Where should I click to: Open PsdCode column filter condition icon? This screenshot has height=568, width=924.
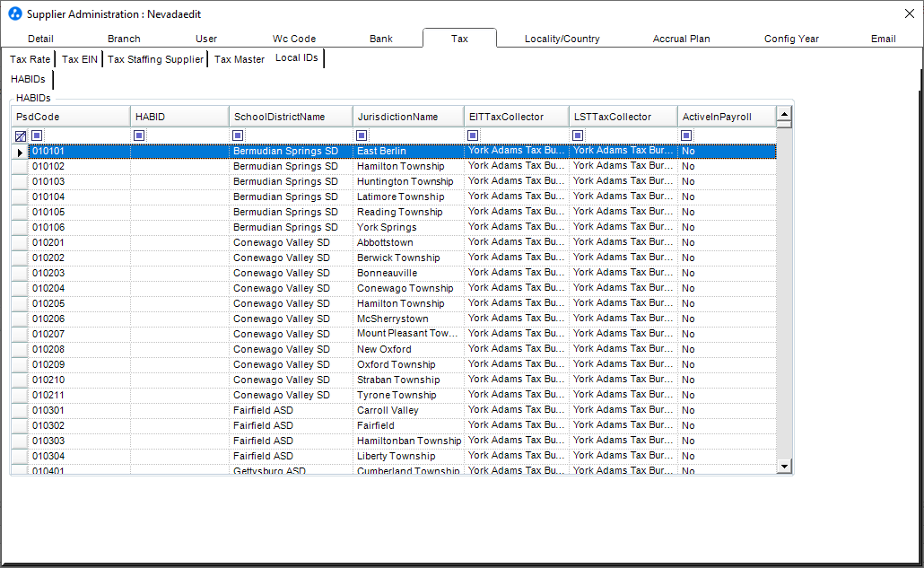click(37, 135)
